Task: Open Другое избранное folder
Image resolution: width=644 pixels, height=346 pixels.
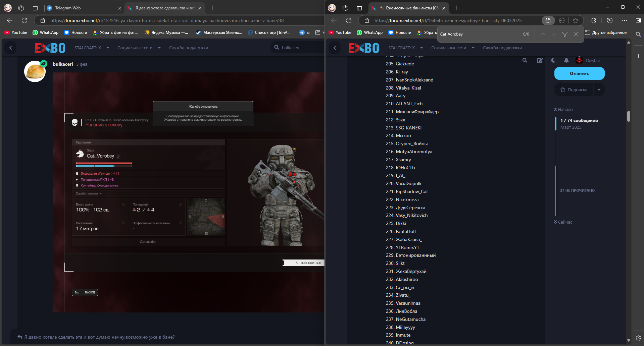Action: tap(606, 33)
